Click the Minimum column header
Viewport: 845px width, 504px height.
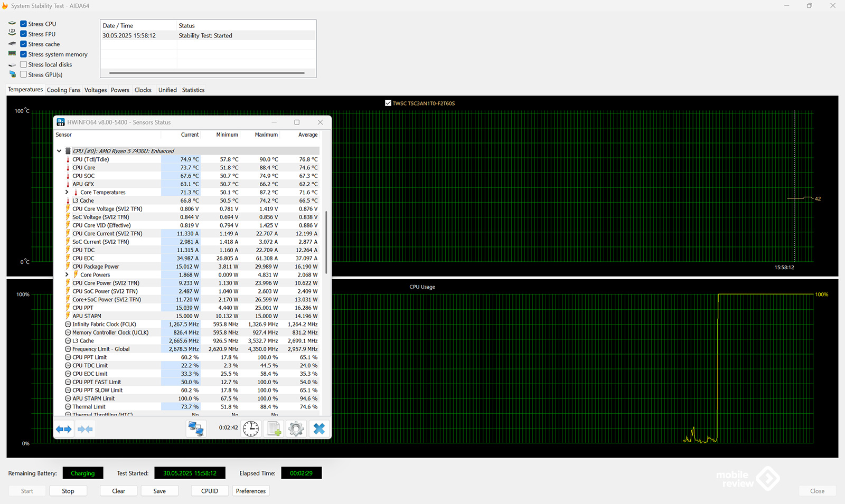pos(227,135)
